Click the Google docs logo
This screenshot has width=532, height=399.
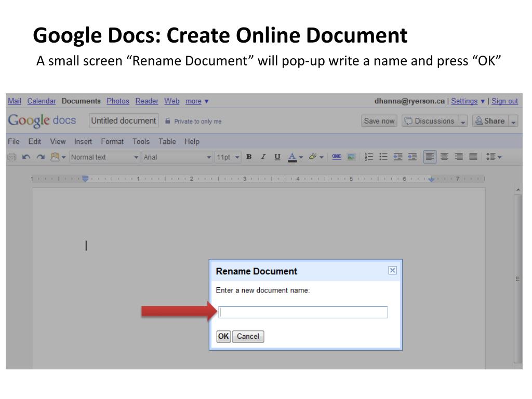point(42,121)
